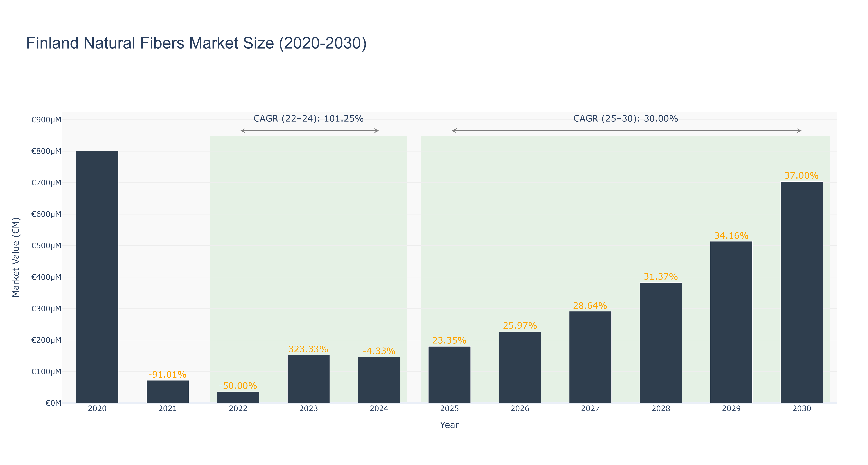The height and width of the screenshot is (465, 868).
Task: Click the bar for year 2027
Action: click(590, 357)
